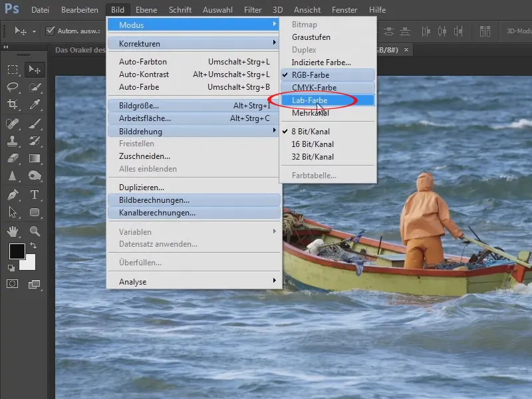Toggle Quick Mask mode
This screenshot has width=532, height=399.
tap(13, 284)
